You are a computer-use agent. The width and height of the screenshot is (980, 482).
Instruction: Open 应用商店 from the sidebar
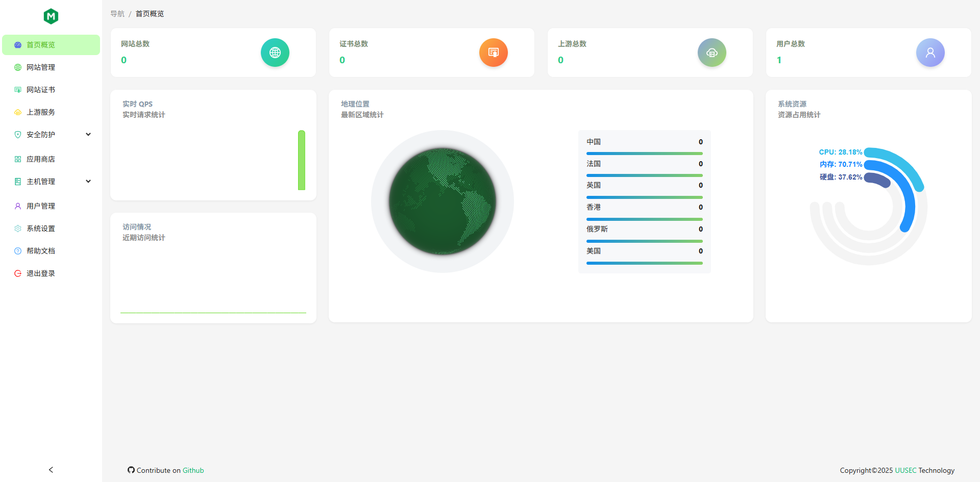(41, 159)
